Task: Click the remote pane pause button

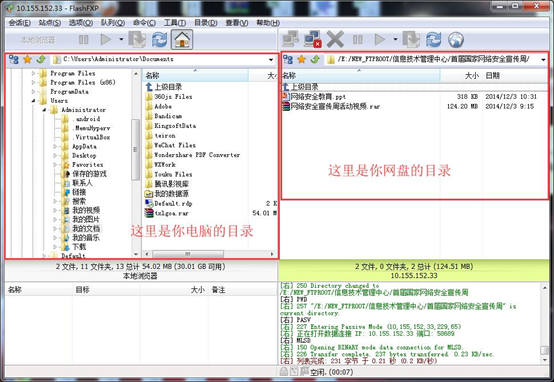Action: [x=358, y=39]
